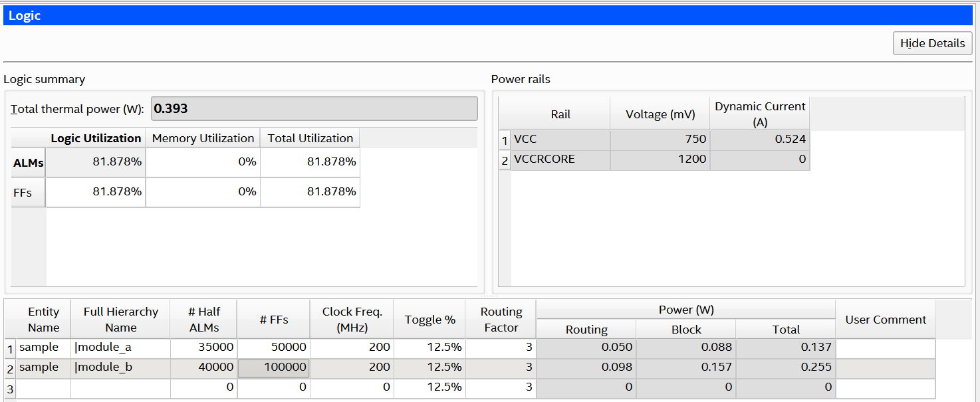This screenshot has width=980, height=402.
Task: Click the Hide Details button
Action: pyautogui.click(x=932, y=43)
